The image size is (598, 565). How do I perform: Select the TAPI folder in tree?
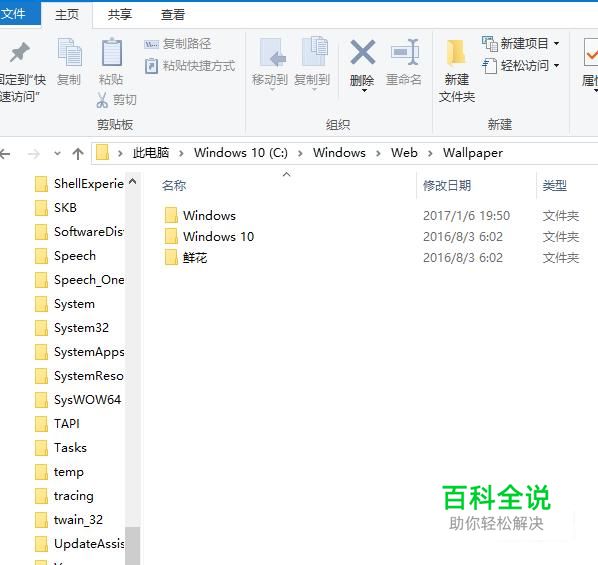67,424
